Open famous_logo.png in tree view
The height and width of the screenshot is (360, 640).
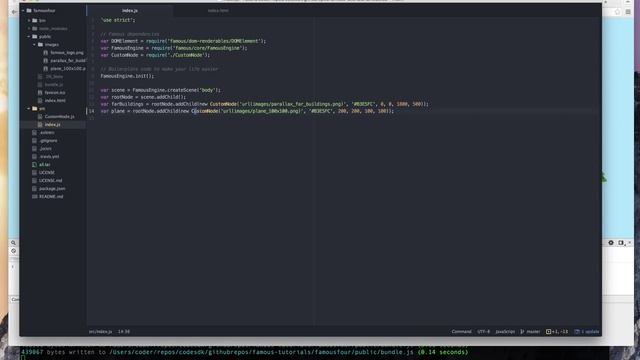coord(67,53)
